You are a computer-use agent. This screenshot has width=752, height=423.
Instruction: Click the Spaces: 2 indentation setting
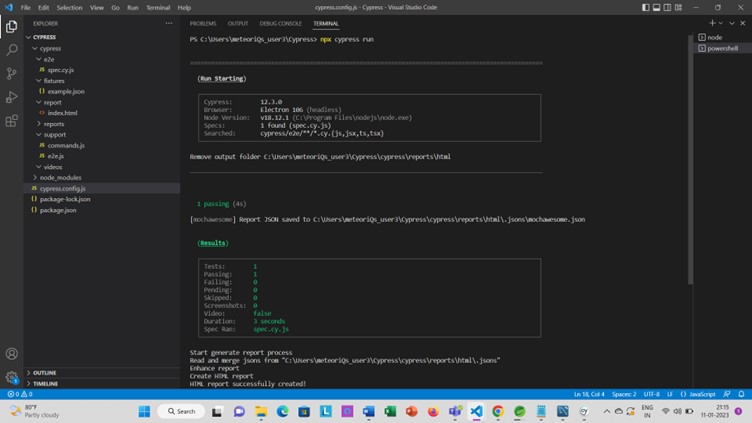point(623,394)
